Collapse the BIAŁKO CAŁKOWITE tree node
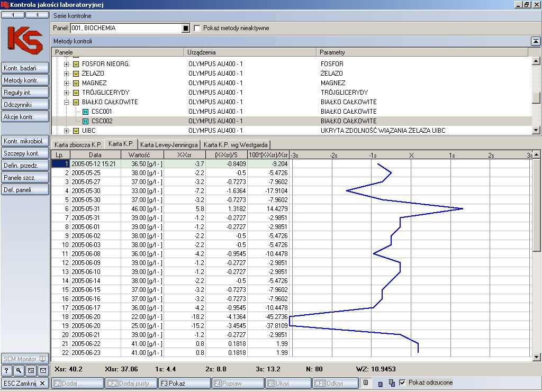The height and width of the screenshot is (392, 542). click(x=67, y=102)
